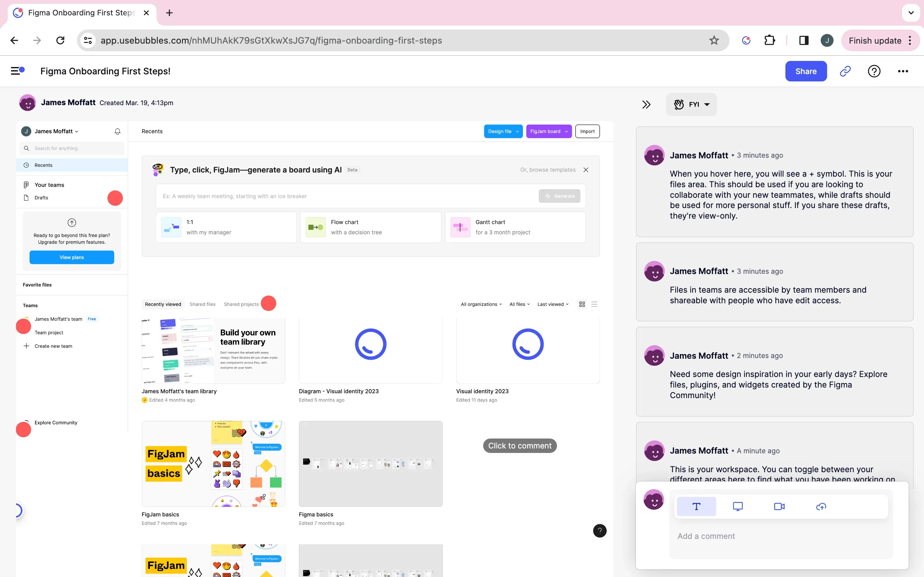Select the text comment type toggle

pos(696,506)
